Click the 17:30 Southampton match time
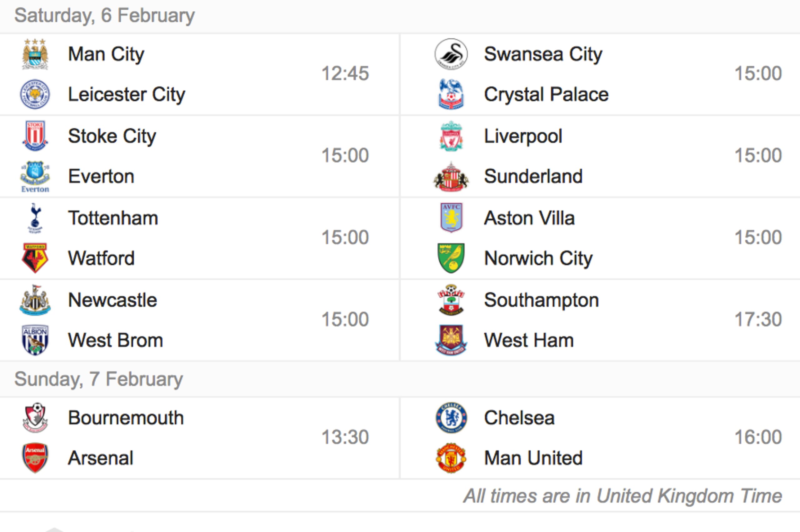This screenshot has height=532, width=800. (x=758, y=320)
